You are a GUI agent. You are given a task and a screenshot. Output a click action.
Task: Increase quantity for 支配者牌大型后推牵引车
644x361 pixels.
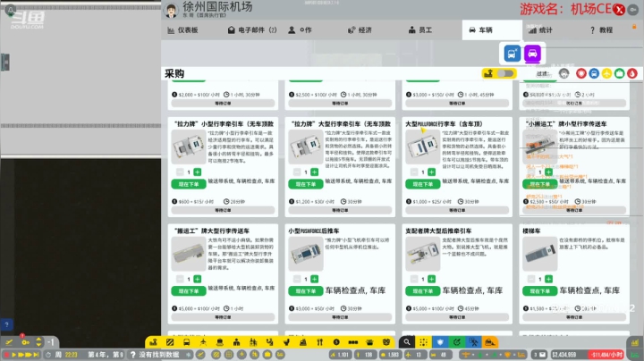coord(432,279)
